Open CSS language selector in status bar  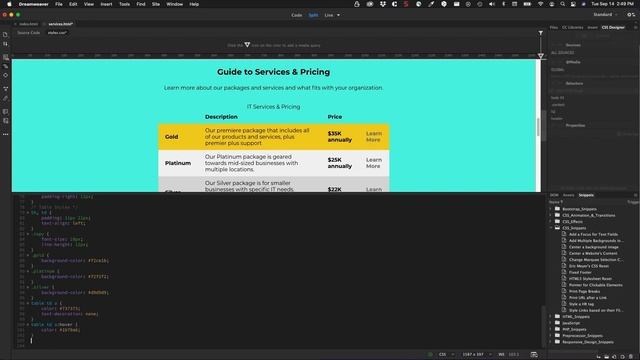(446, 354)
